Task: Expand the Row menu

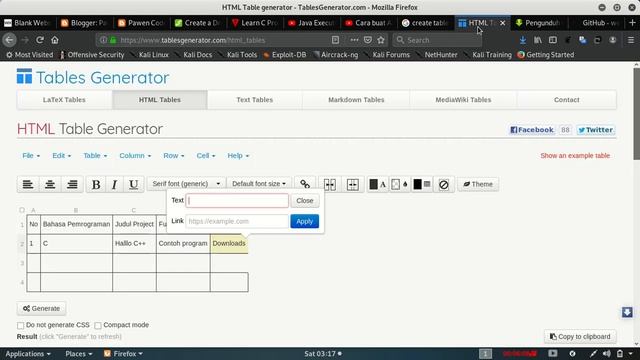Action: (x=173, y=156)
